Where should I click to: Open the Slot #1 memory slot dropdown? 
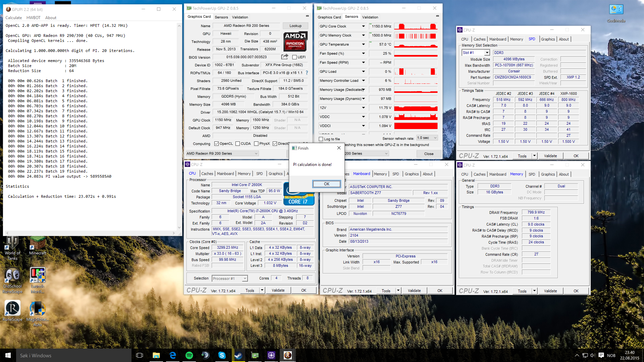(476, 53)
